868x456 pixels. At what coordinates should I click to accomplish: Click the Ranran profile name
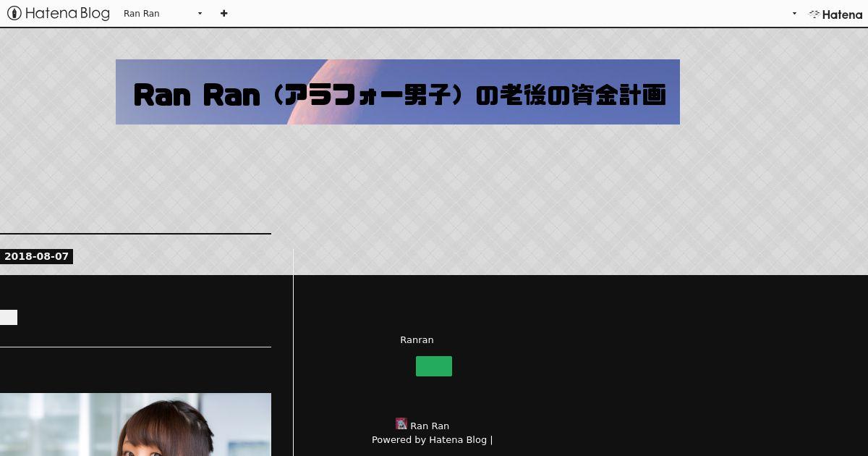[417, 339]
